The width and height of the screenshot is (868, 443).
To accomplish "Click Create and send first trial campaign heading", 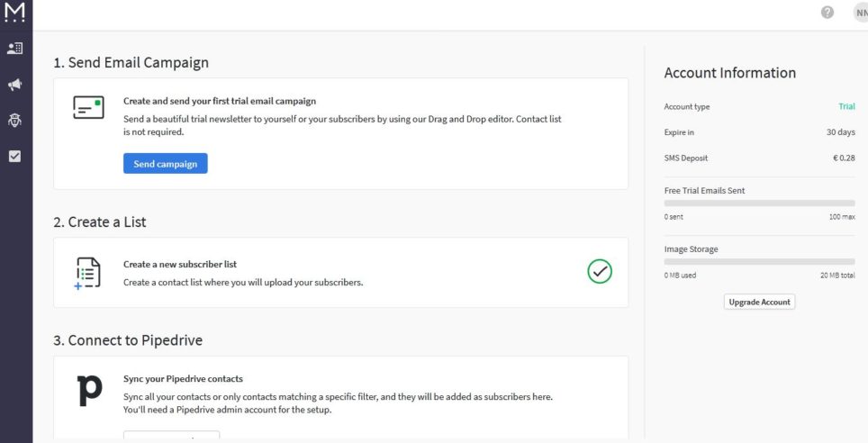I will [220, 101].
